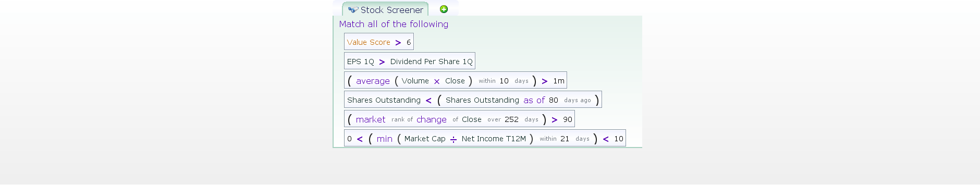Click the 'market' rank keyword
The height and width of the screenshot is (196, 980).
tap(371, 119)
